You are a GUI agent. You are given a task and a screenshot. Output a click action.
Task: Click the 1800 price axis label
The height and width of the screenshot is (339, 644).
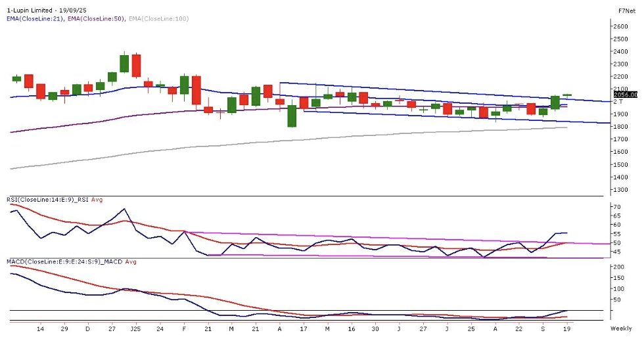620,127
